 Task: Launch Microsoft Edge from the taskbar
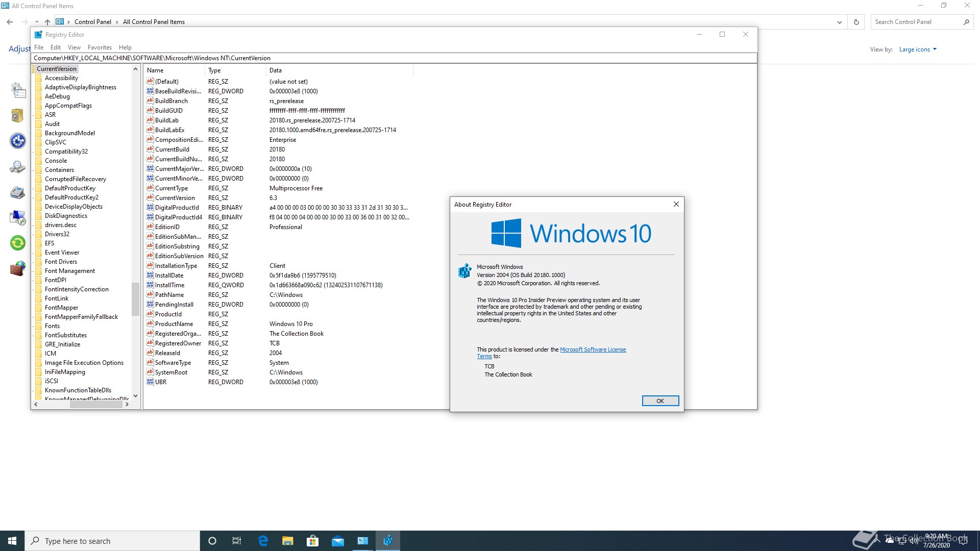click(x=263, y=541)
